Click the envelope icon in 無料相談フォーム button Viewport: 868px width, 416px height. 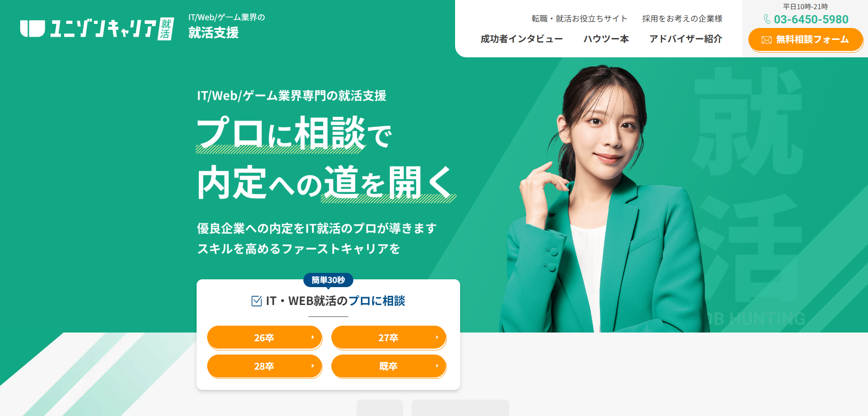[767, 40]
